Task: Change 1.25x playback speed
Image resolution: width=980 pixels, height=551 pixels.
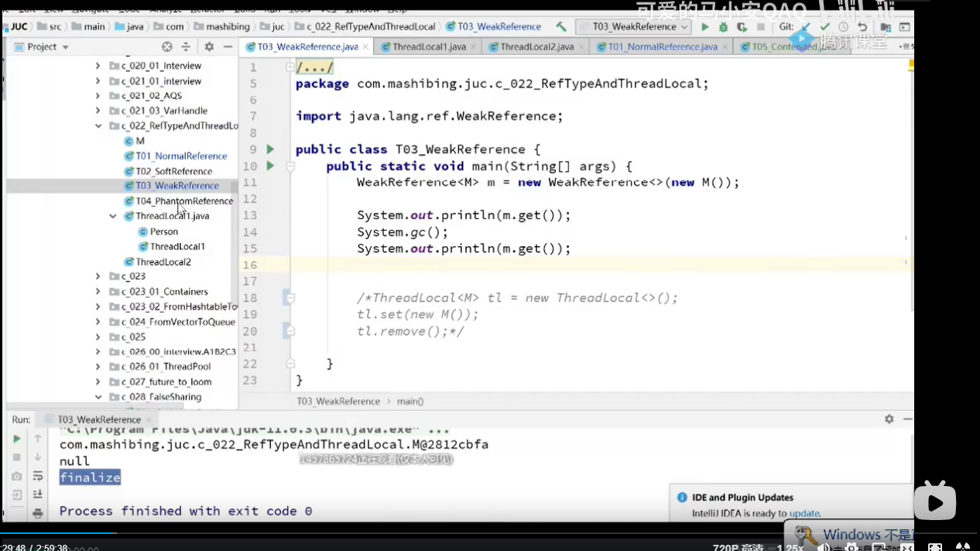Action: (x=790, y=547)
